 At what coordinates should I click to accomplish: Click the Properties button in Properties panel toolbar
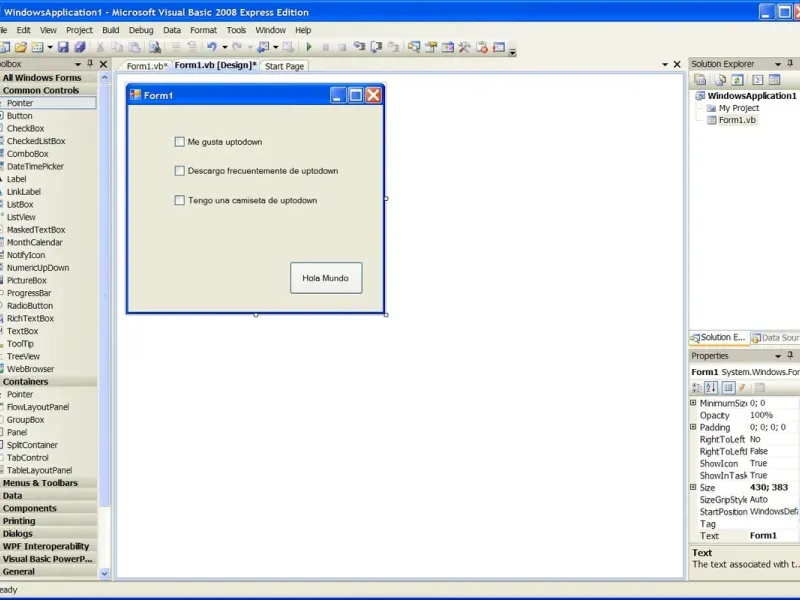[x=728, y=388]
